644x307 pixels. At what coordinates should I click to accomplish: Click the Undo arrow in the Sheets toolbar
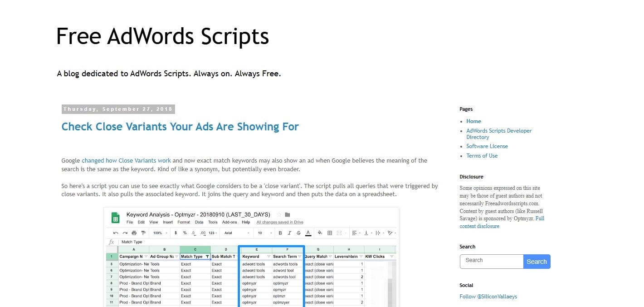(x=116, y=233)
